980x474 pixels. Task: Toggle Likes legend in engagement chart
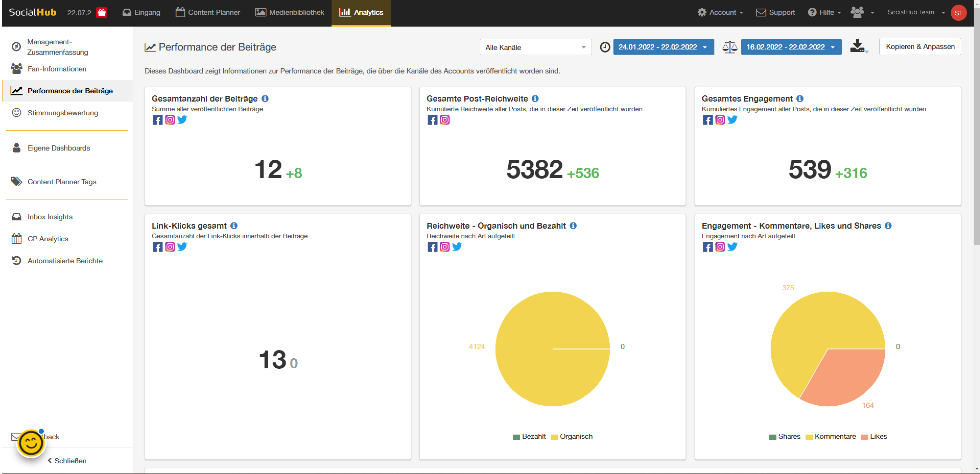tap(874, 436)
